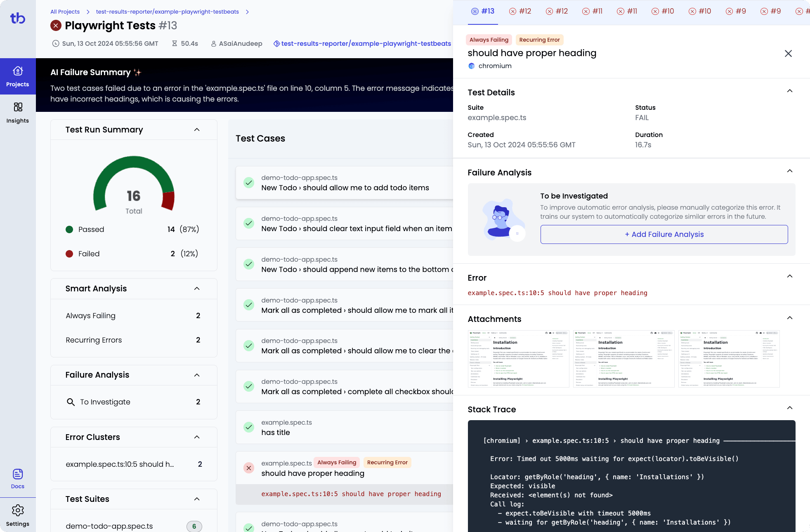Open Insights from the sidebar
Screen dimensions: 810x532
pyautogui.click(x=18, y=112)
